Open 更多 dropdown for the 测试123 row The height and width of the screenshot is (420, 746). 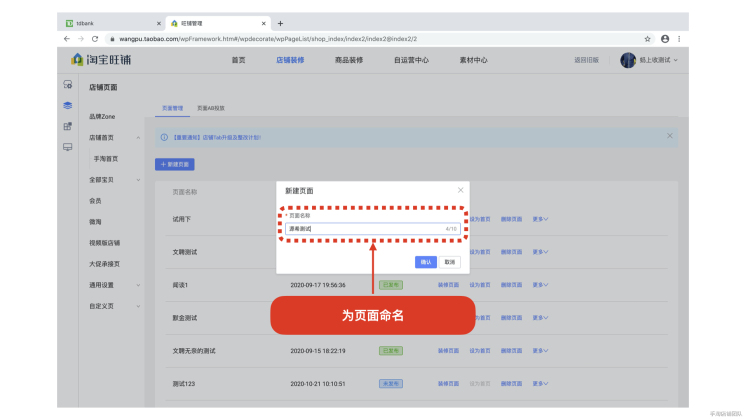click(x=540, y=383)
